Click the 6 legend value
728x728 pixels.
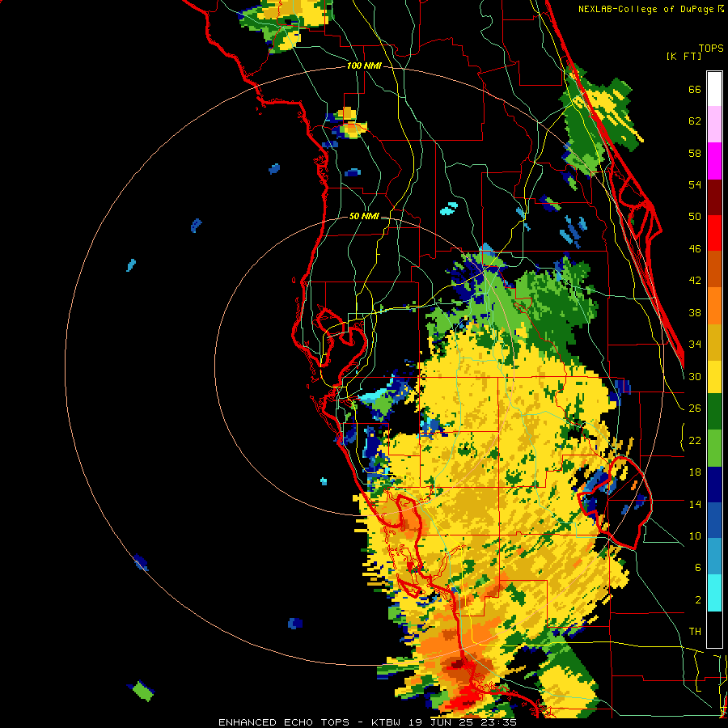coord(698,568)
